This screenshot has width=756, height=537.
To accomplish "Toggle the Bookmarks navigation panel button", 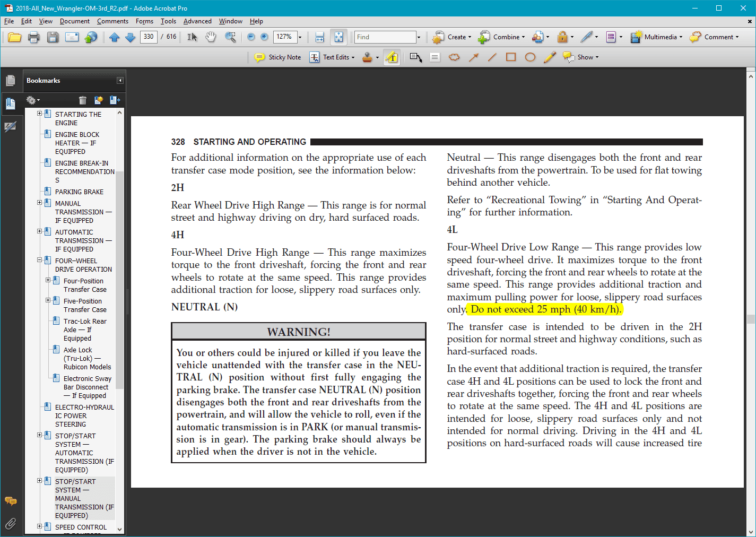I will (11, 103).
